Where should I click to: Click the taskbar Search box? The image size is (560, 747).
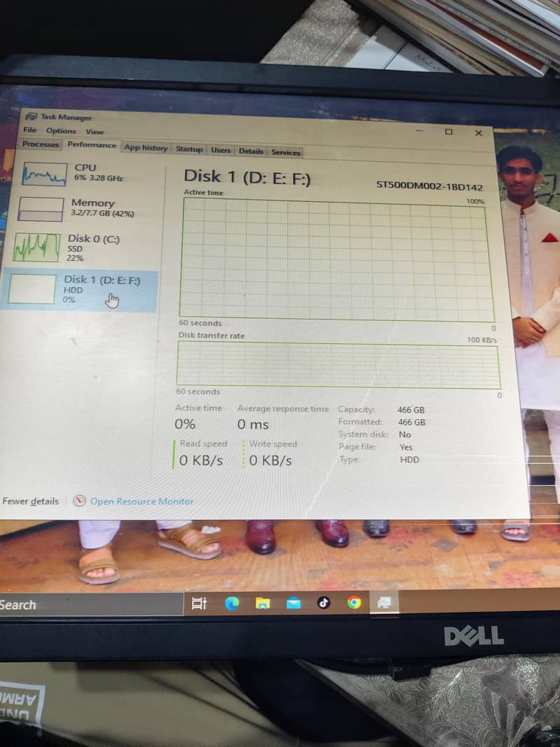[x=90, y=605]
